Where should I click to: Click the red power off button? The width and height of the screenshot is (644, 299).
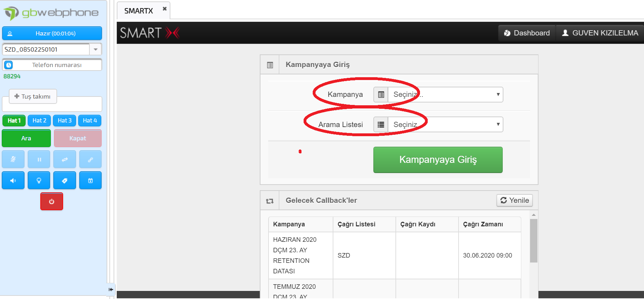(52, 201)
